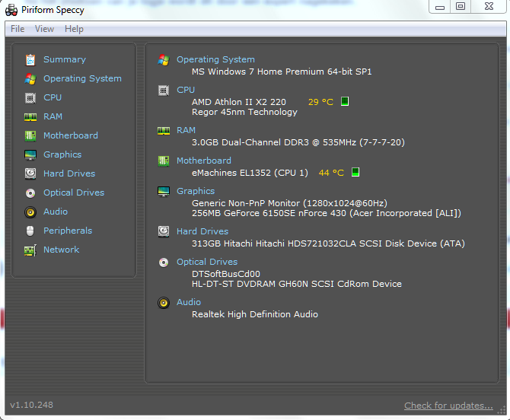Viewport: 510px width, 420px height.
Task: Open the View menu
Action: coord(44,29)
